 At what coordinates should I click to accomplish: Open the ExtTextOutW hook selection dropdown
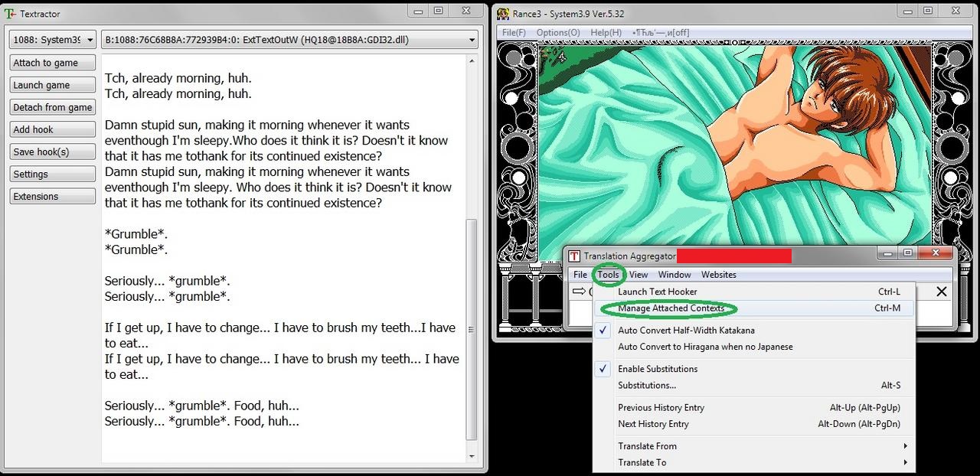(289, 40)
